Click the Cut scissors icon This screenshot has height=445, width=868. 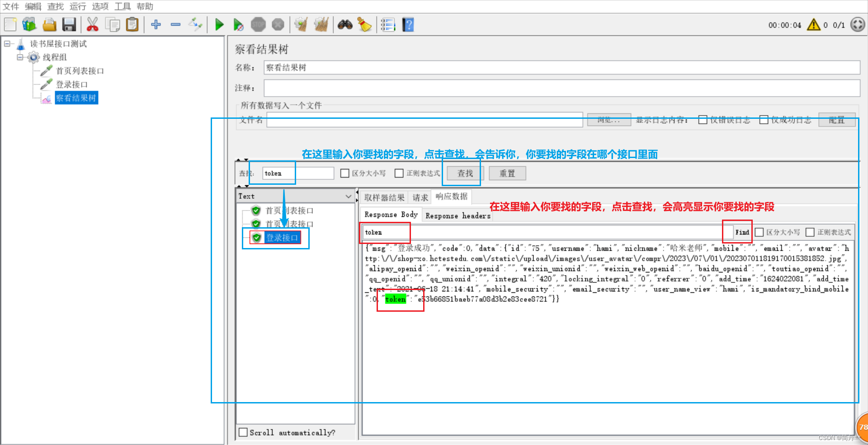pos(92,24)
